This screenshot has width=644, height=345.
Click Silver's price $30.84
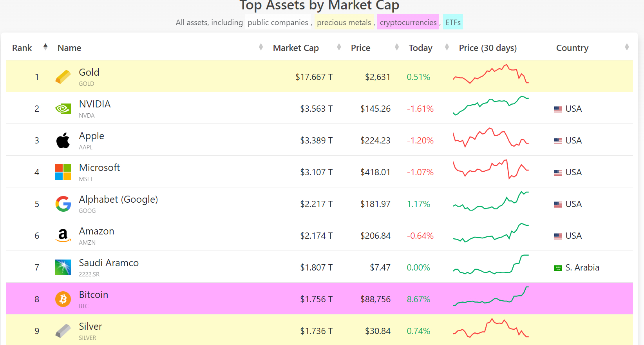(378, 331)
